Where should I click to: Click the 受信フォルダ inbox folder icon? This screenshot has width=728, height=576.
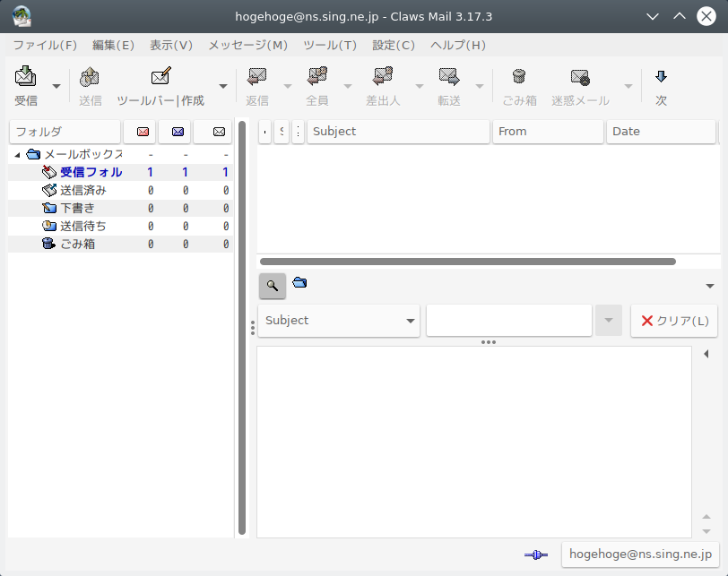[x=48, y=172]
